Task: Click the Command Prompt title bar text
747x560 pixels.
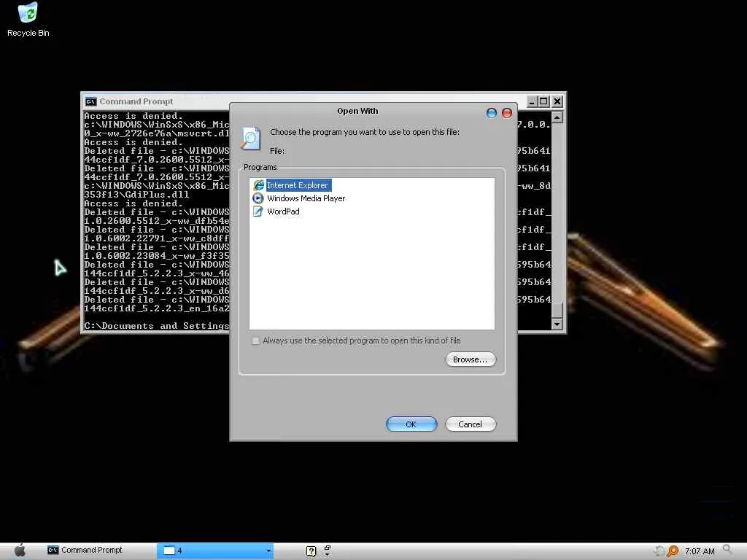Action: pyautogui.click(x=136, y=101)
